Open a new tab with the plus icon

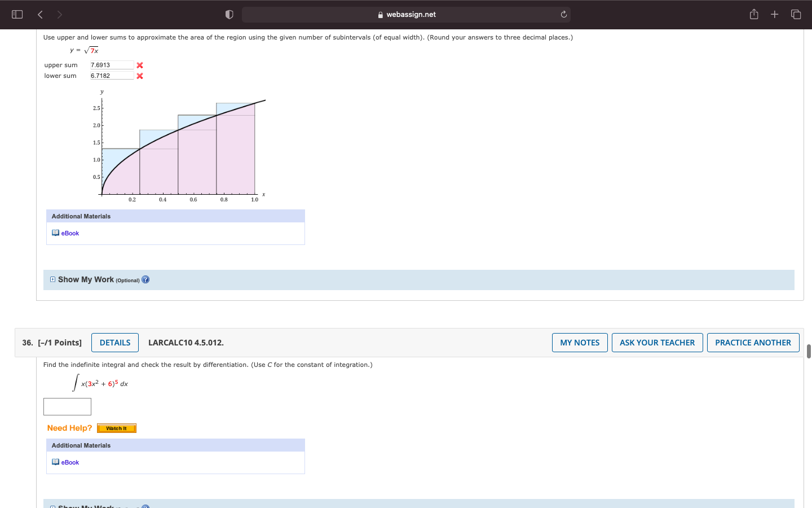point(774,14)
